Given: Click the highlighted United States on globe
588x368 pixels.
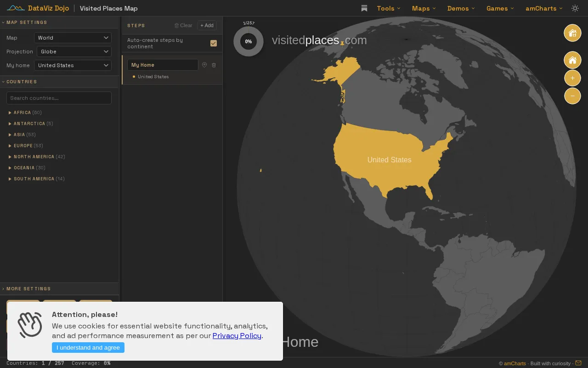Looking at the screenshot, I should pyautogui.click(x=389, y=160).
